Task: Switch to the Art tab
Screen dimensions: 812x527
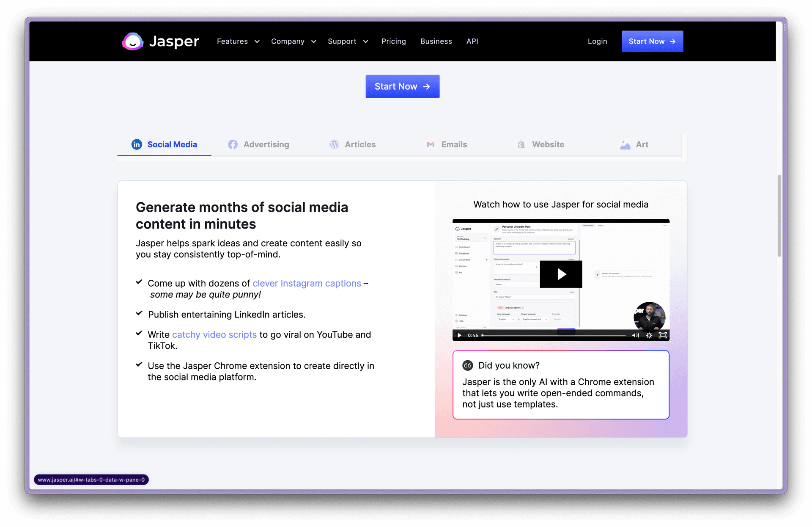Action: click(634, 145)
